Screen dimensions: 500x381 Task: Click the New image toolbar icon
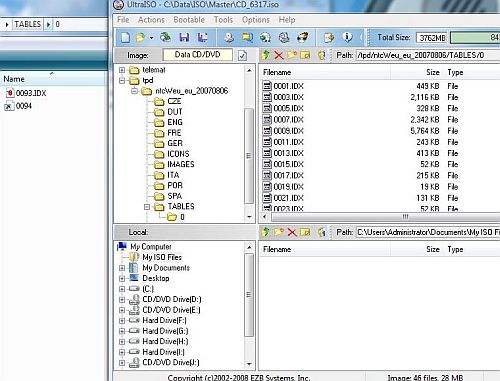126,37
